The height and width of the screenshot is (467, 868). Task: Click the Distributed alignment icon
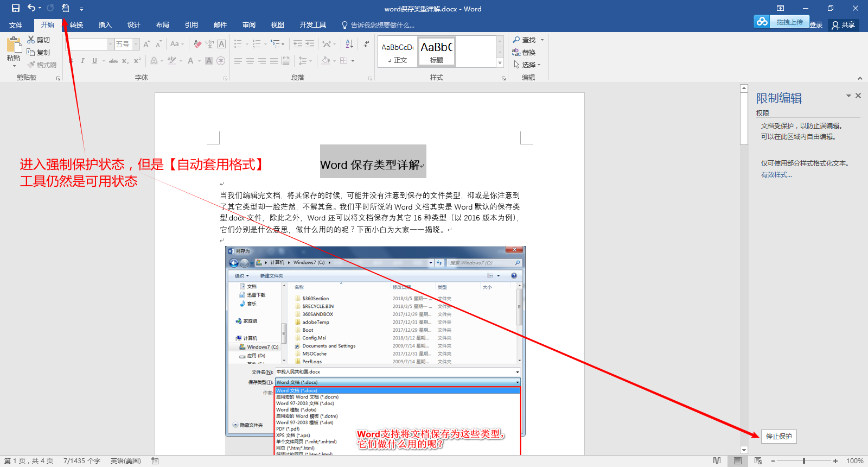(286, 61)
